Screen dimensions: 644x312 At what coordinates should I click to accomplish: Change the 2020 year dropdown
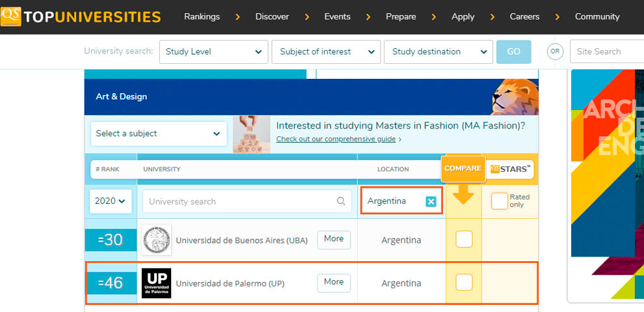(111, 201)
